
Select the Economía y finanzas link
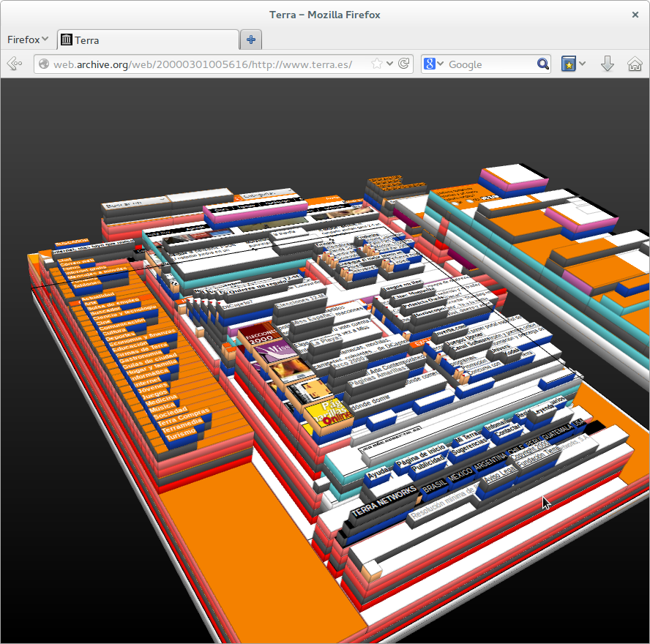(x=143, y=337)
